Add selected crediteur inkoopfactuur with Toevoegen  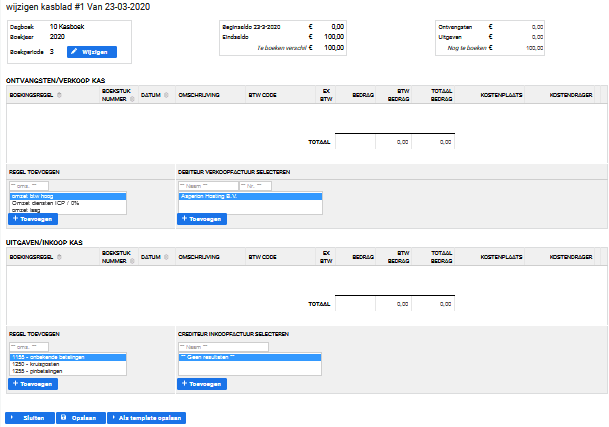pos(202,384)
